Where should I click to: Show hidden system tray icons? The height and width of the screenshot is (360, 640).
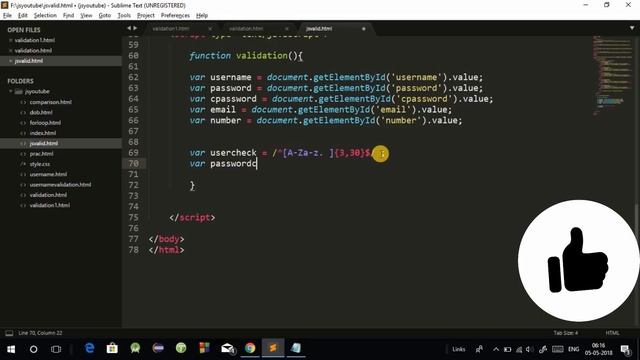pyautogui.click(x=496, y=349)
